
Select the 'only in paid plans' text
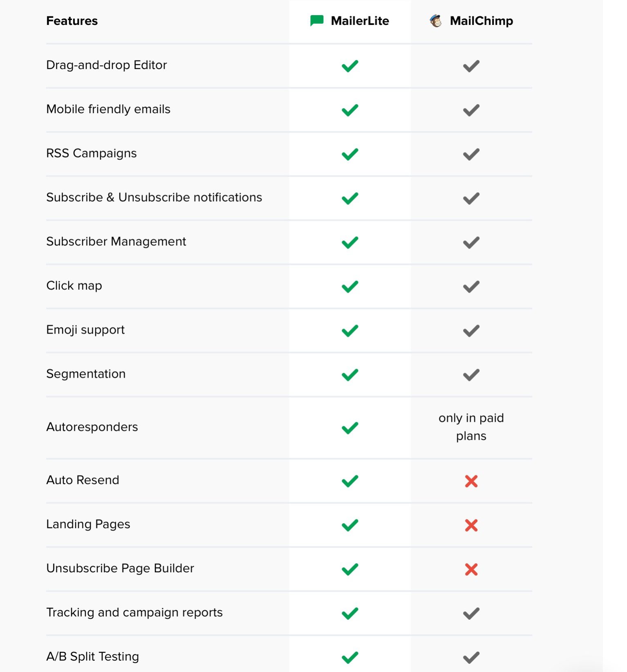tap(471, 427)
